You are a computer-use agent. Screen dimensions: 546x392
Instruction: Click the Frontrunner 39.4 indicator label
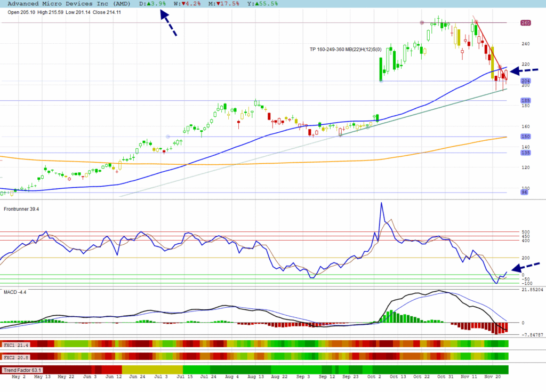pyautogui.click(x=21, y=209)
